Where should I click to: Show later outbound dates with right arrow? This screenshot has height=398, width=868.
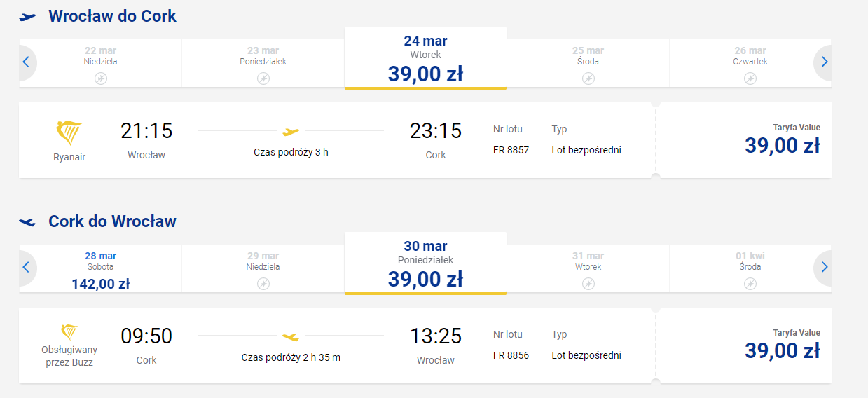(823, 62)
